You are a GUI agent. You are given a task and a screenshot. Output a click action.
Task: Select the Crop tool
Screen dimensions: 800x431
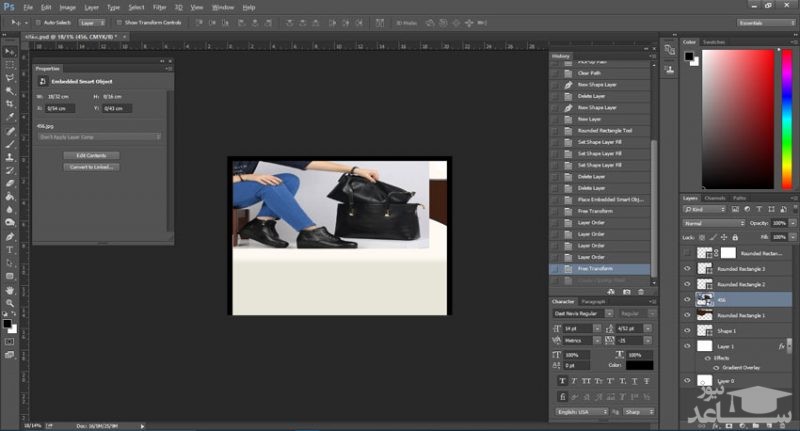[10, 103]
